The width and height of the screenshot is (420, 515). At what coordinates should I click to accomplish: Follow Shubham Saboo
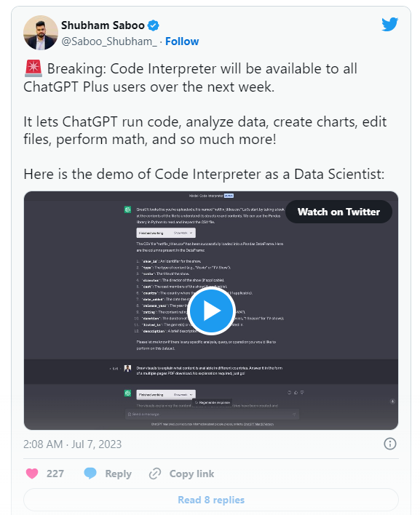(182, 41)
